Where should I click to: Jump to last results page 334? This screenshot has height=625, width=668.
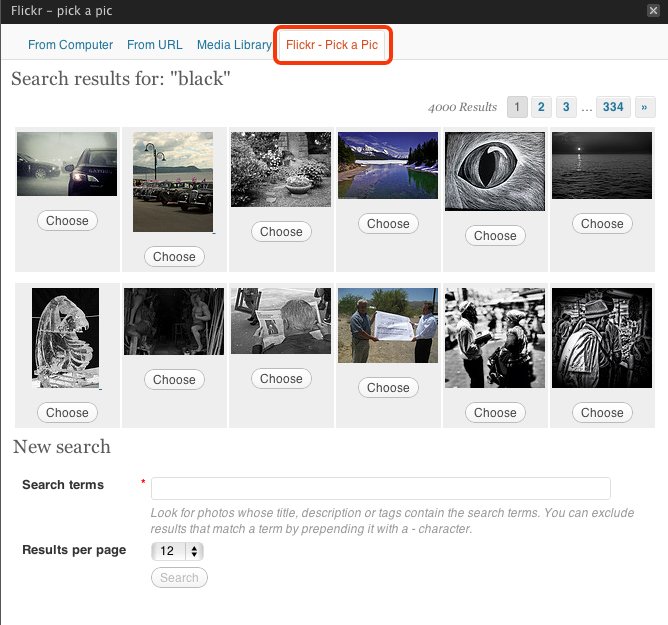point(613,107)
